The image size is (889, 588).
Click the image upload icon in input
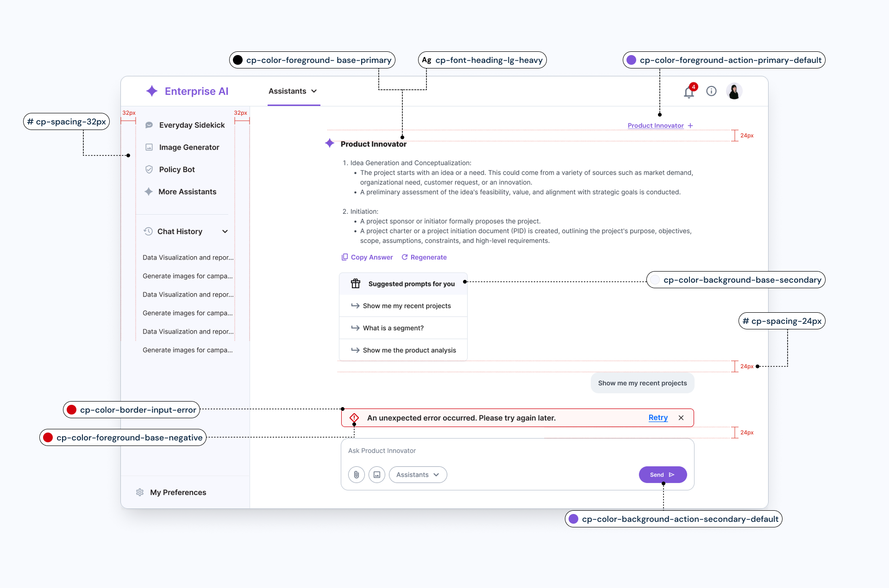pos(377,475)
